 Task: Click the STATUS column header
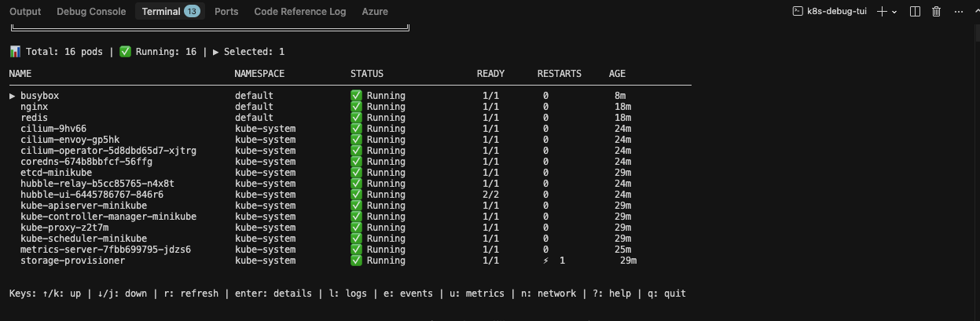(x=367, y=74)
